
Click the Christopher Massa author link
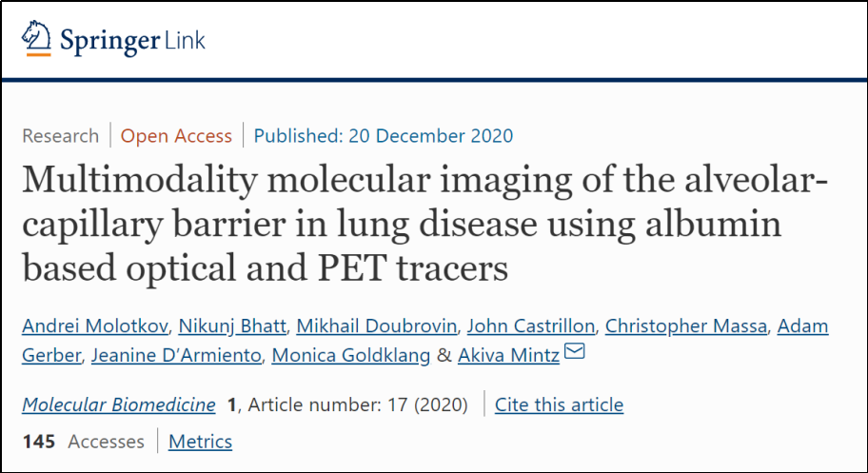click(x=686, y=325)
